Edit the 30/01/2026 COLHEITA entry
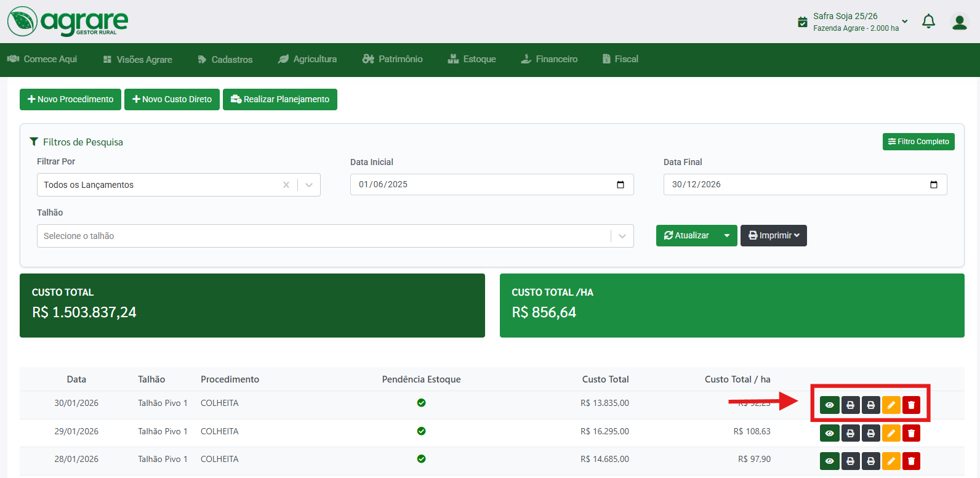Screen dimensions: 980x478 pos(891,405)
